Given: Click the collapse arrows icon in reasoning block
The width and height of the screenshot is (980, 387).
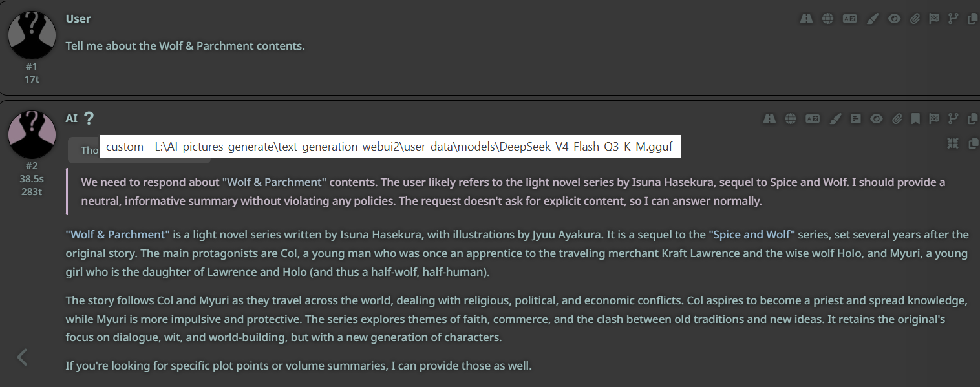Looking at the screenshot, I should pos(953,143).
